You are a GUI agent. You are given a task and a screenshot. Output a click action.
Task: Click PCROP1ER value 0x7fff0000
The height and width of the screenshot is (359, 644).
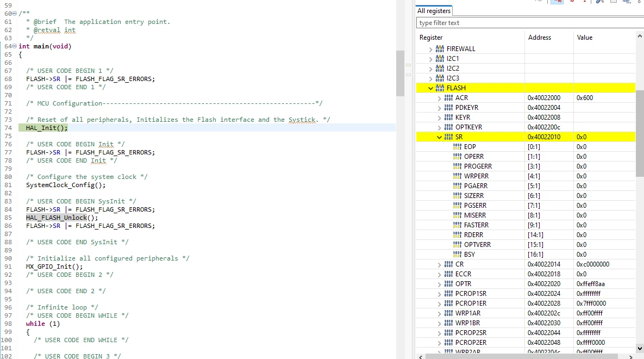tap(591, 304)
